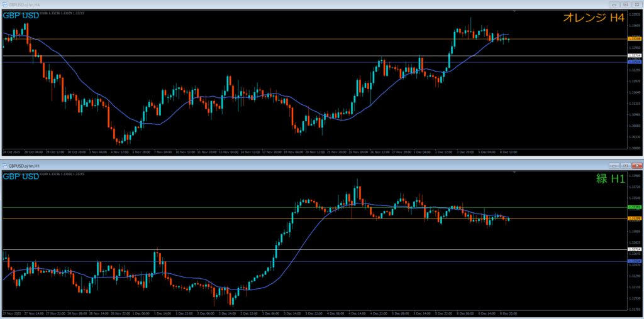Click the chart shift triangle marker in the H1 chart
This screenshot has height=319, width=644.
(x=514, y=173)
